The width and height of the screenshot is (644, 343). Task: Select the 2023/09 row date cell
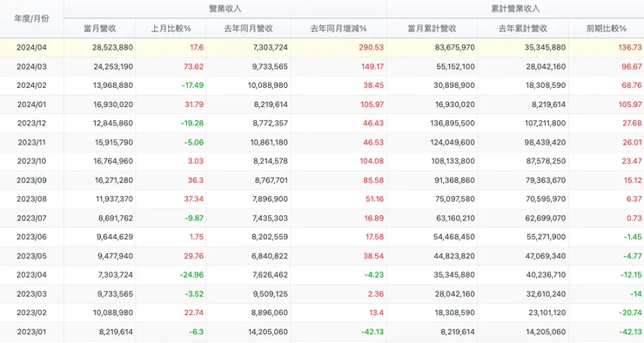(x=31, y=180)
